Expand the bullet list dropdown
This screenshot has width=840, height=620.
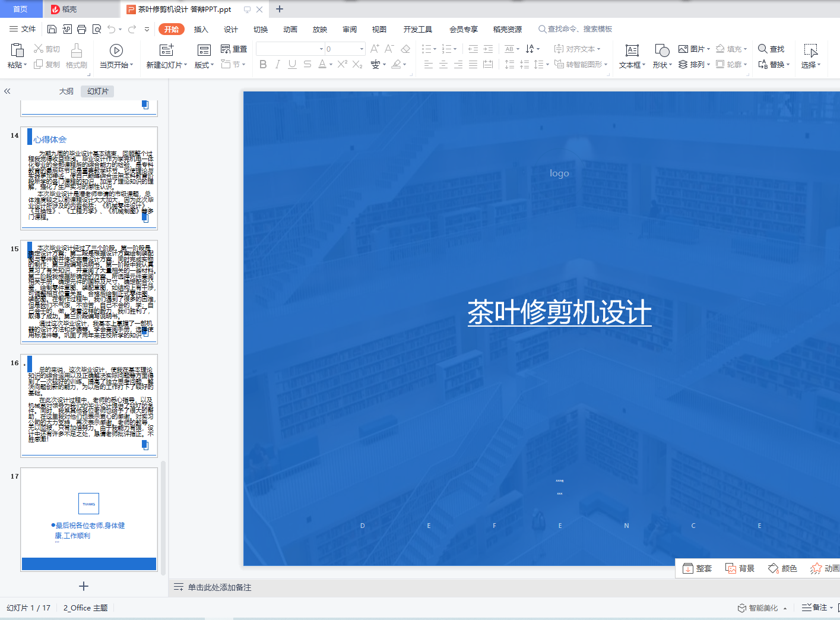click(x=435, y=49)
